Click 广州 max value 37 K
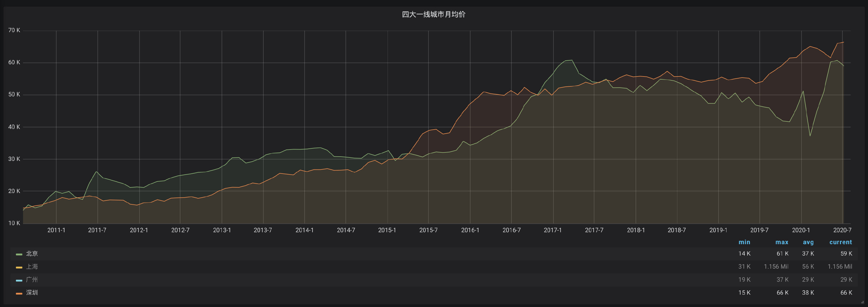This screenshot has width=868, height=307. 782,280
